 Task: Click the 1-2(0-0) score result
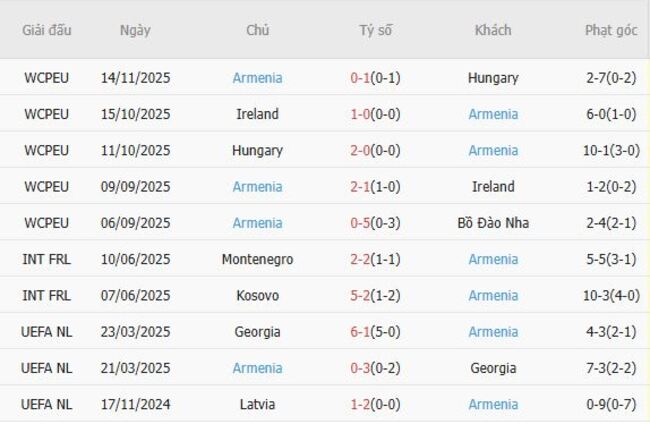coord(376,404)
